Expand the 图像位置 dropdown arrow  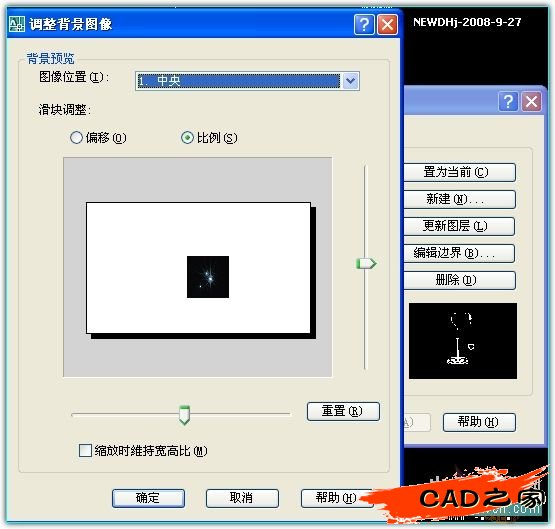(x=350, y=81)
